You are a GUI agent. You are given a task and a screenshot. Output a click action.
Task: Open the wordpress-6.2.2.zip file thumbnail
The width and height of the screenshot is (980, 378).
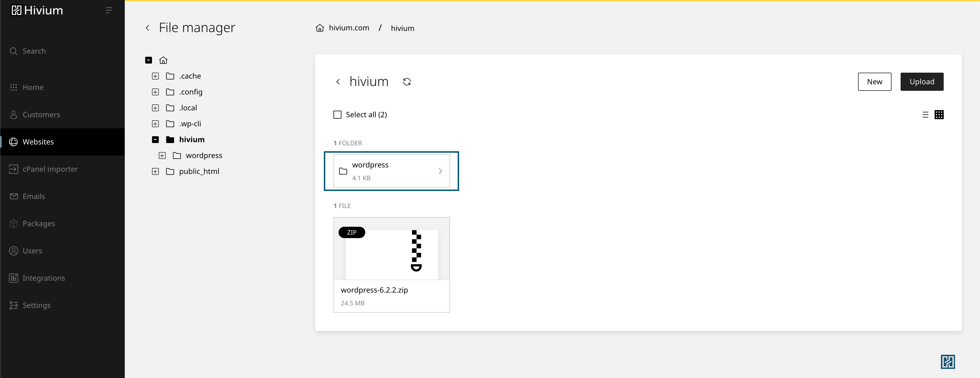392,249
